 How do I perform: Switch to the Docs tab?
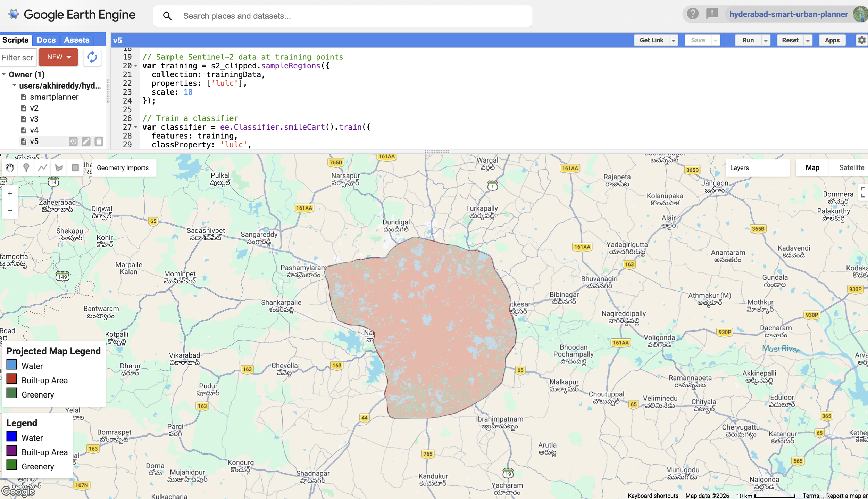[x=46, y=40]
